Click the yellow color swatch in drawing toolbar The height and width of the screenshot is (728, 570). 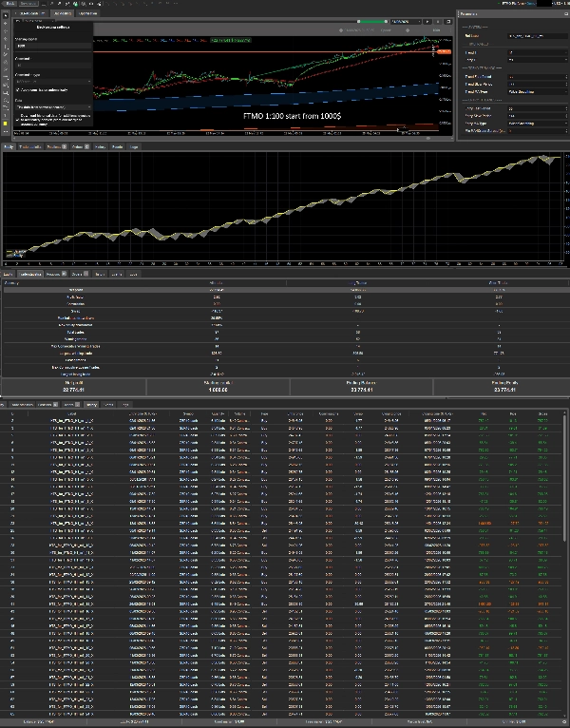[6, 124]
